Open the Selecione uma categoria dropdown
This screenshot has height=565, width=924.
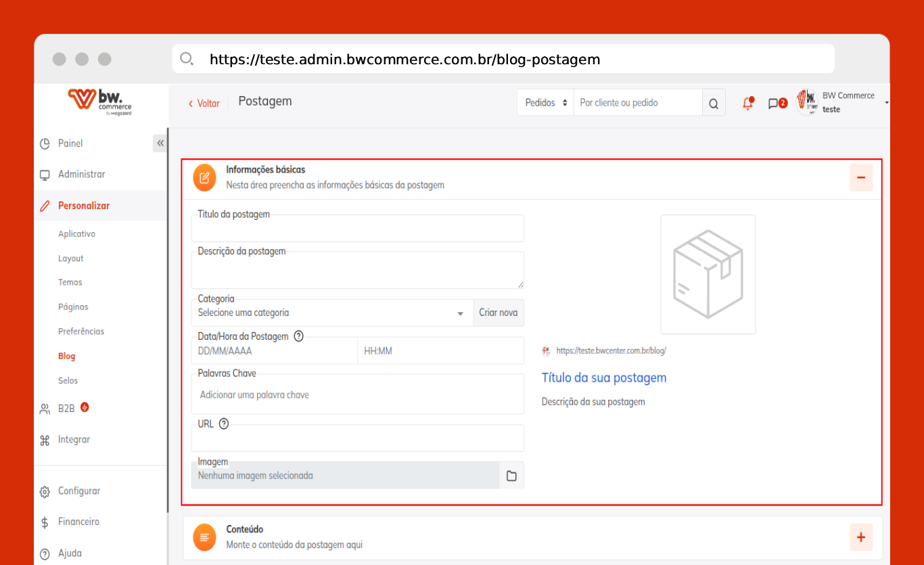tap(331, 313)
